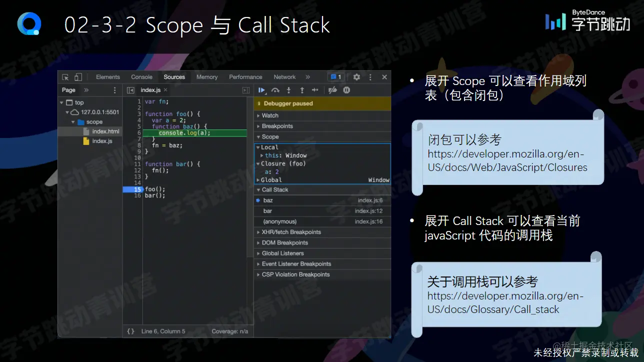Select the Page navigator tab
Image resolution: width=644 pixels, height=362 pixels.
coord(69,90)
